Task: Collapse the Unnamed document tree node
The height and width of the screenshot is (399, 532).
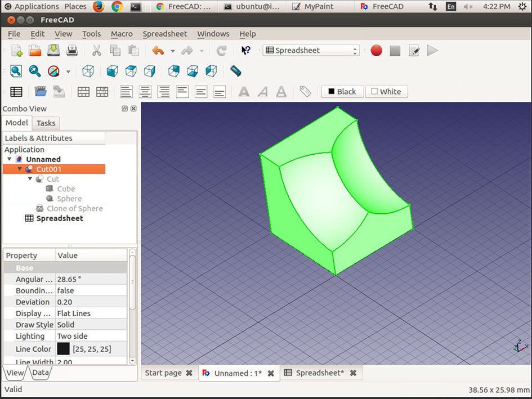Action: [10, 159]
